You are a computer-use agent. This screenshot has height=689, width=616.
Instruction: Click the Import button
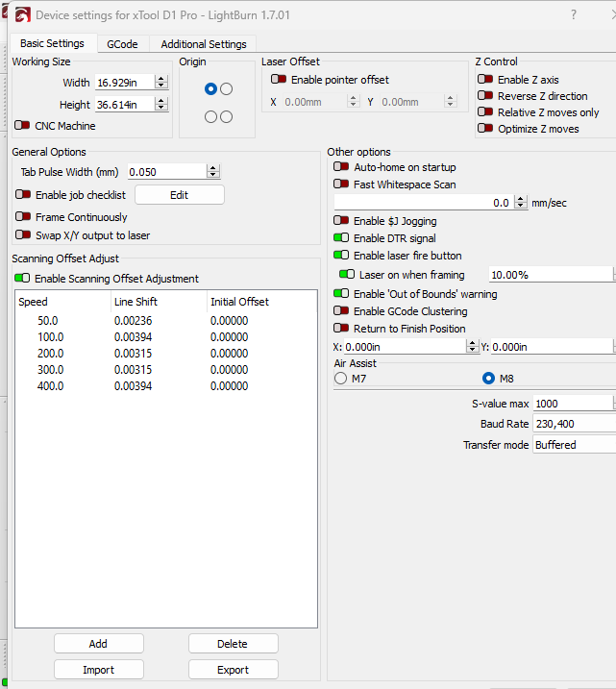98,669
